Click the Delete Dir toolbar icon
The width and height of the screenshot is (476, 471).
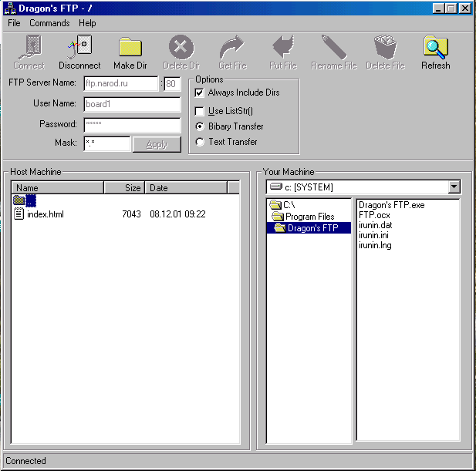(x=181, y=47)
